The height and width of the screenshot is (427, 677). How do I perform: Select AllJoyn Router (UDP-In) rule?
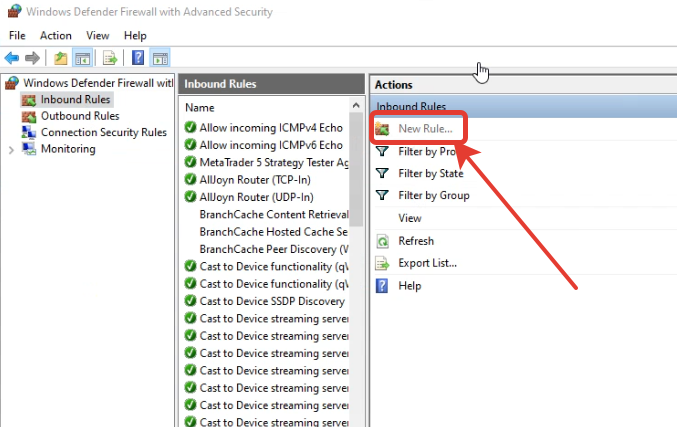coord(256,197)
